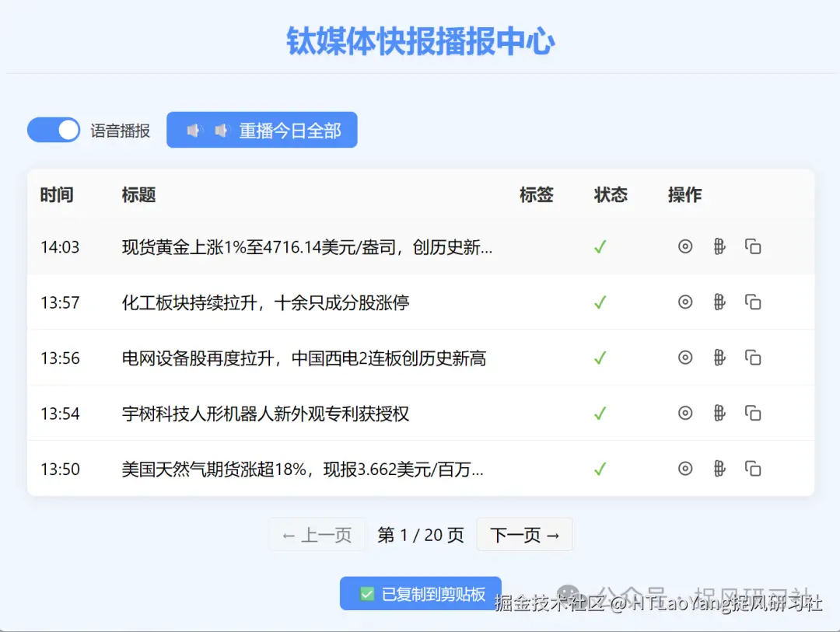Click the copy icon for the 13:56 power grid news
The height and width of the screenshot is (632, 840).
coord(753,358)
